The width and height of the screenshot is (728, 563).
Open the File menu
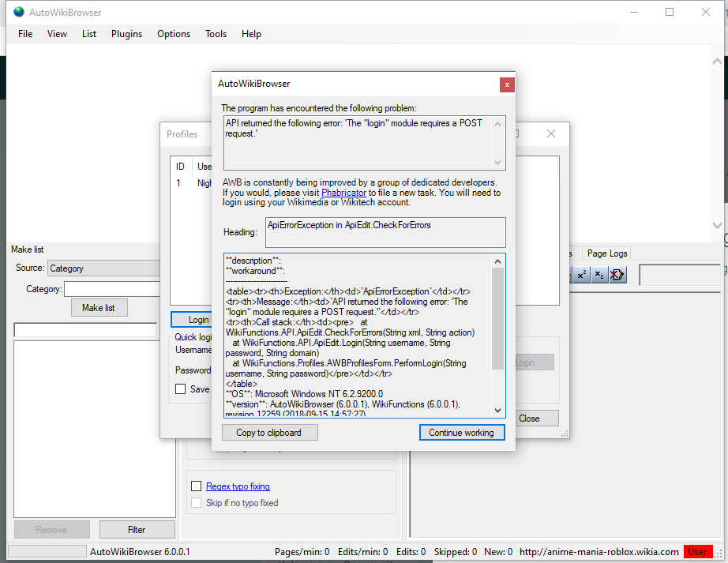click(25, 34)
